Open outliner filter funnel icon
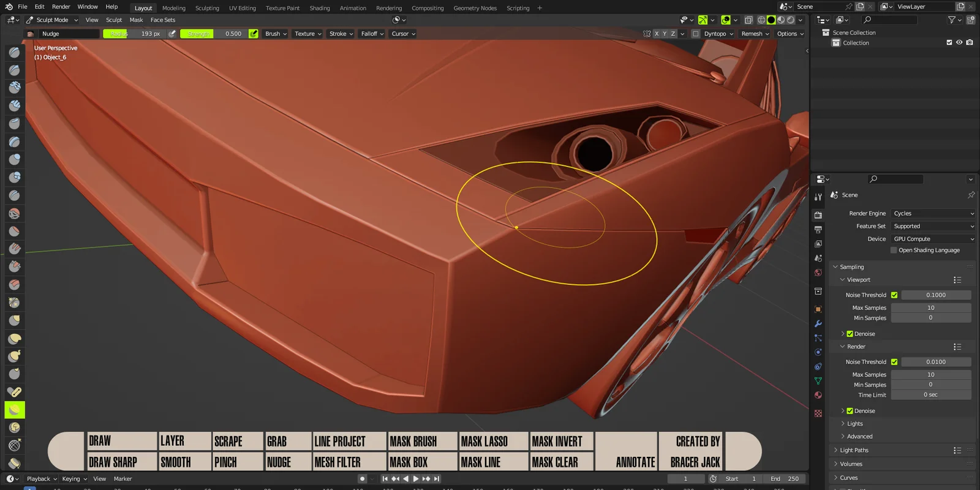Viewport: 980px width, 490px height. 952,20
